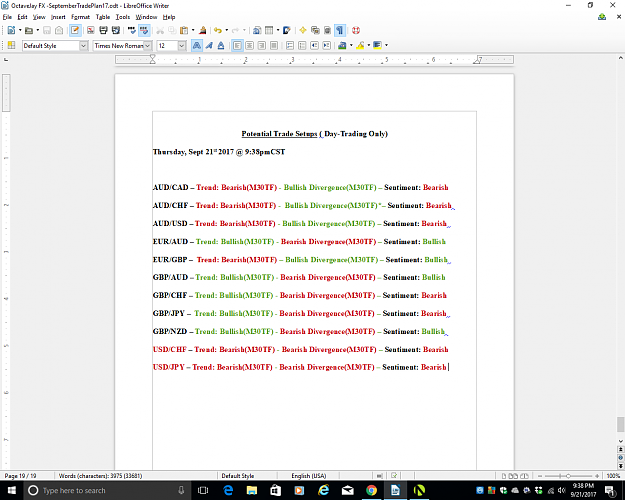Click the Open file folder icon
625x500 pixels.
(29, 30)
